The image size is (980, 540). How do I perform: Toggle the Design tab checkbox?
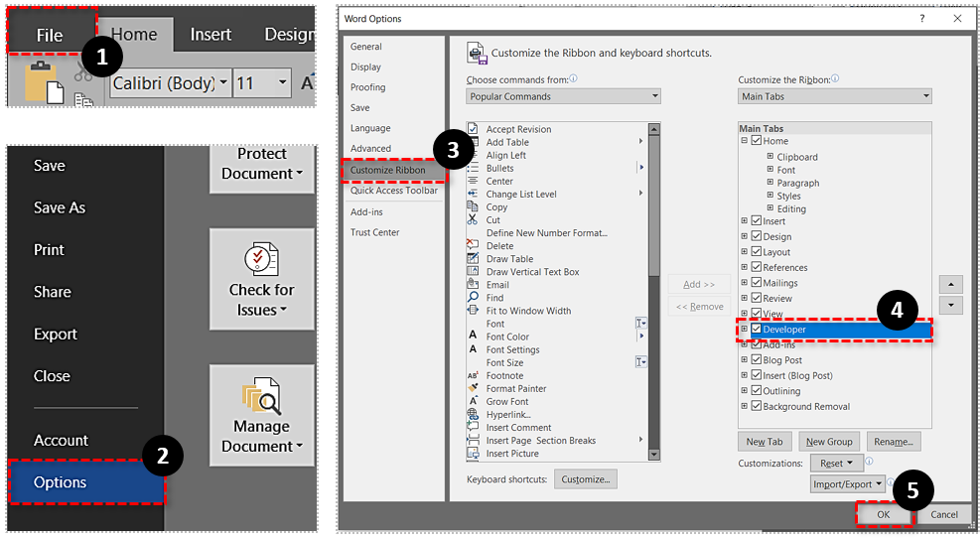(757, 236)
